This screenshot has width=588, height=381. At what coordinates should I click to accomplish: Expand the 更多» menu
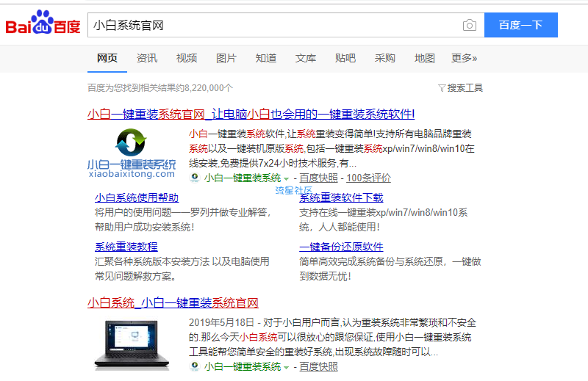(465, 58)
